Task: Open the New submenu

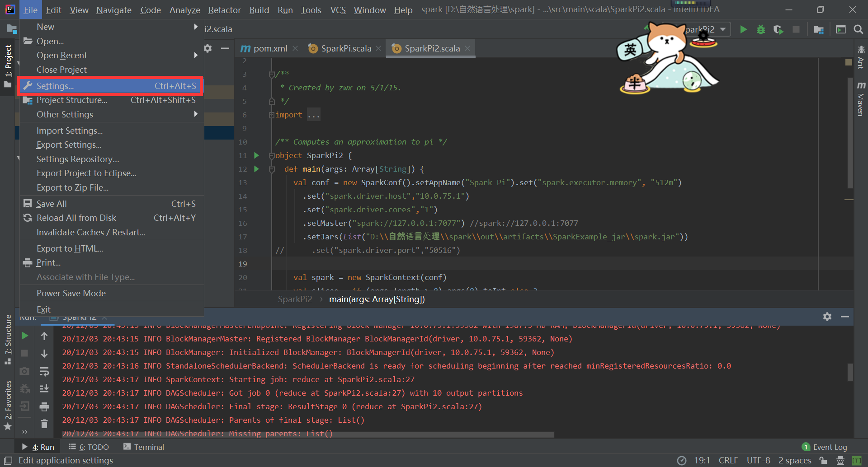Action: (x=112, y=27)
